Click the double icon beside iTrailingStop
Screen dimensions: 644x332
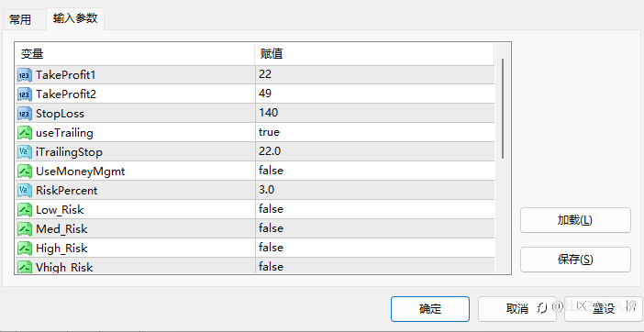(25, 152)
